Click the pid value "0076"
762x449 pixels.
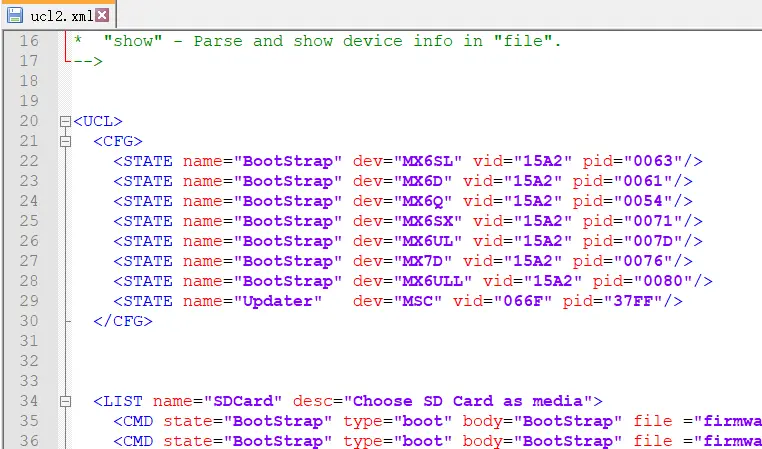pyautogui.click(x=643, y=261)
